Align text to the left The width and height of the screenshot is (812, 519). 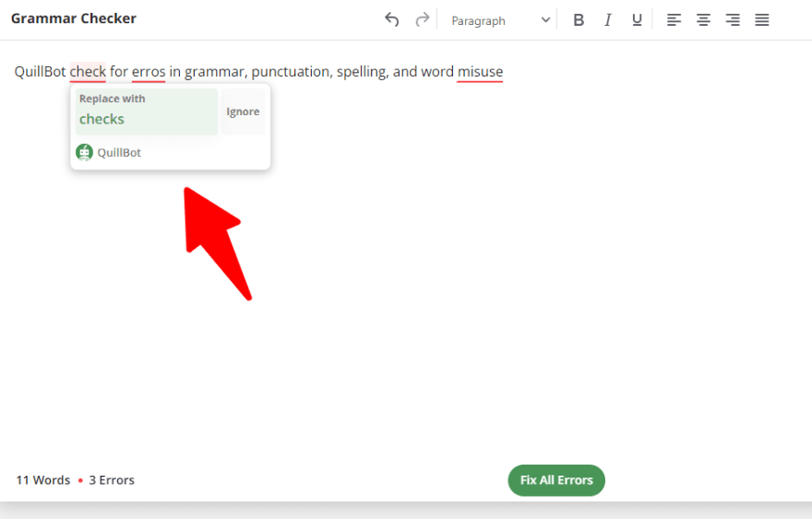[674, 19]
